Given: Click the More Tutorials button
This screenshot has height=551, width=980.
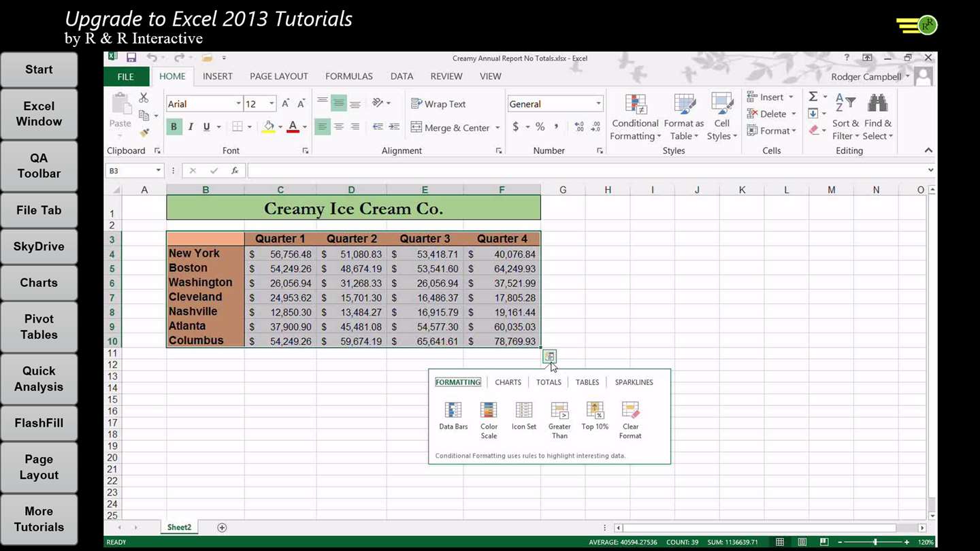Looking at the screenshot, I should coord(39,519).
